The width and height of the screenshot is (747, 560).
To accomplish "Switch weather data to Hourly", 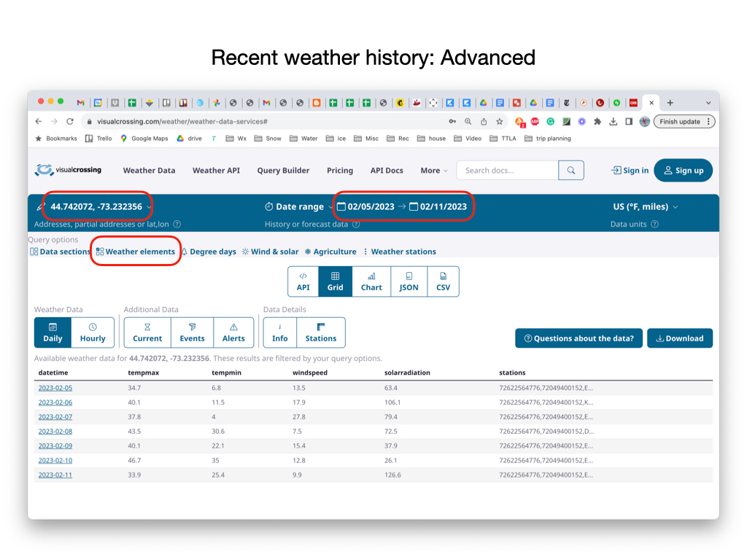I will coord(93,332).
